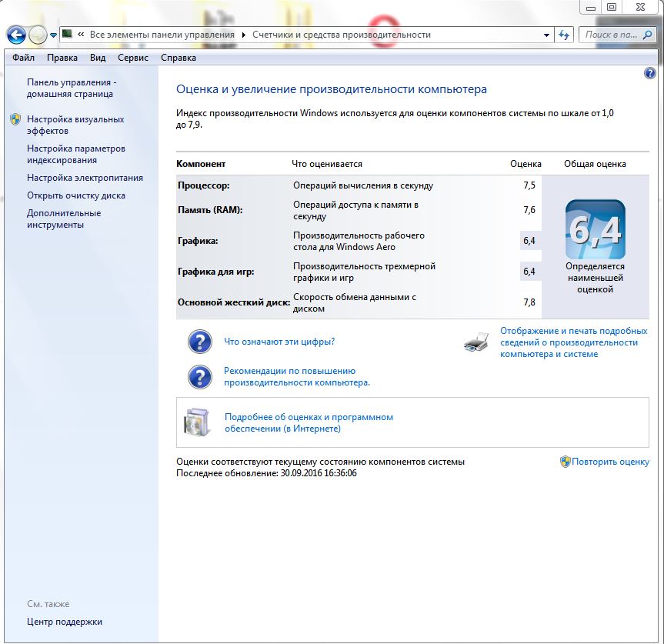This screenshot has height=644, width=664.
Task: Click the printer icon
Action: (476, 342)
